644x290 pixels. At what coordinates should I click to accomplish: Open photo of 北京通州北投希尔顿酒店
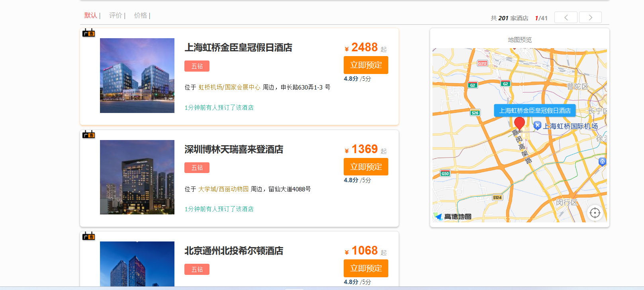pyautogui.click(x=137, y=264)
